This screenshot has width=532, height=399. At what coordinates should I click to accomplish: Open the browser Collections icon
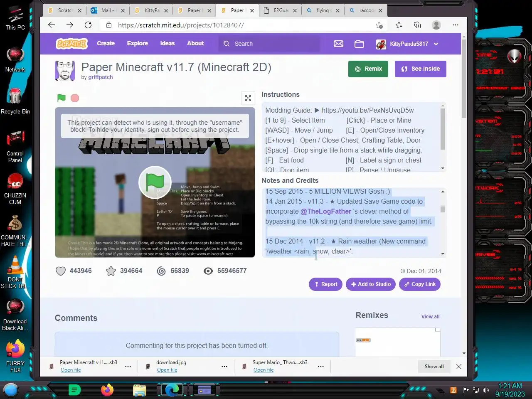click(x=417, y=25)
